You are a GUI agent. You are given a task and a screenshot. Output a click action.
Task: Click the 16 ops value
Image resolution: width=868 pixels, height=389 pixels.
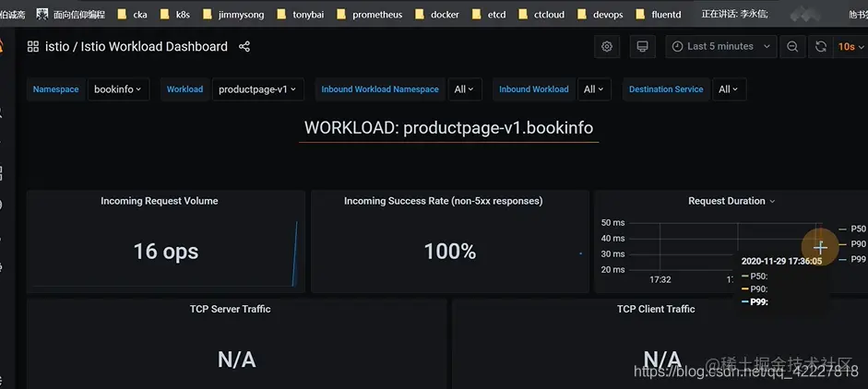[x=166, y=252]
